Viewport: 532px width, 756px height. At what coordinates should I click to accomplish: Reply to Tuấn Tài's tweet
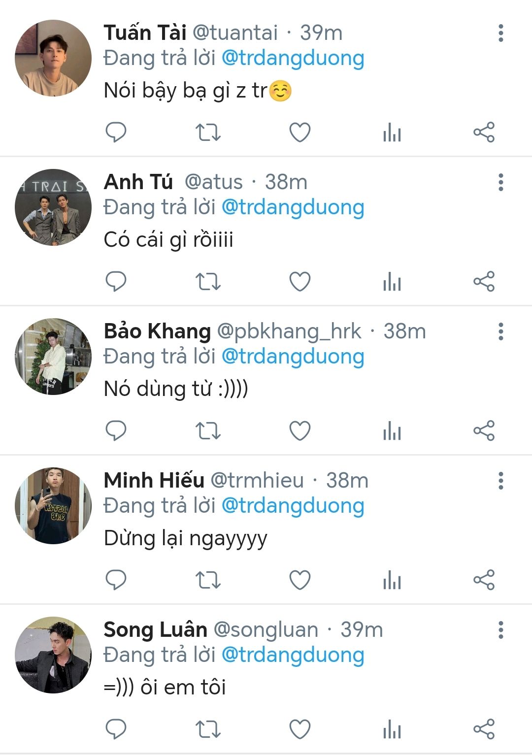(x=116, y=132)
